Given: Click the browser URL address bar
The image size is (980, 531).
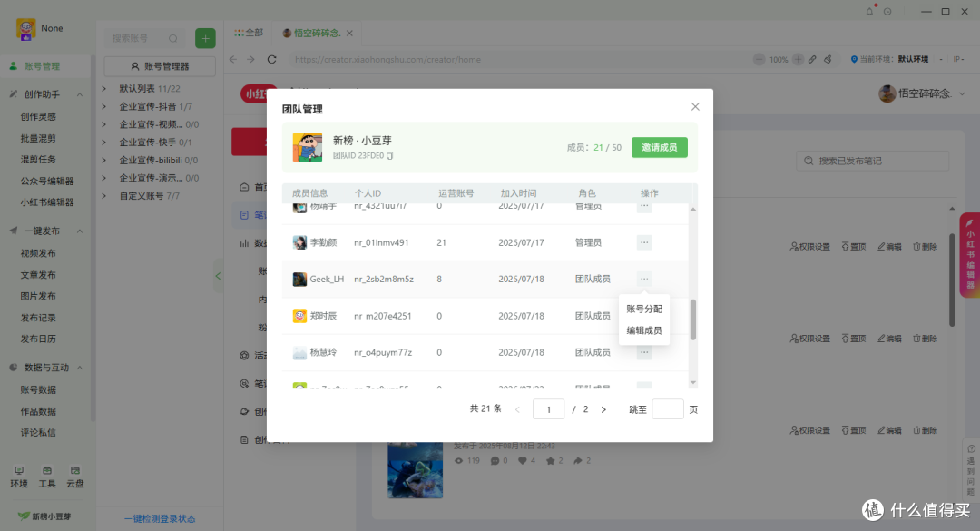Looking at the screenshot, I should click(519, 59).
